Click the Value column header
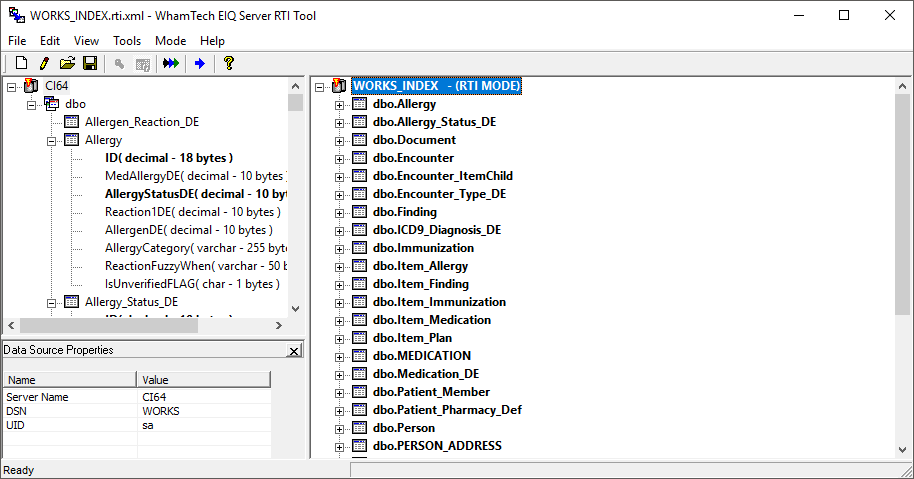This screenshot has height=479, width=914. click(204, 380)
